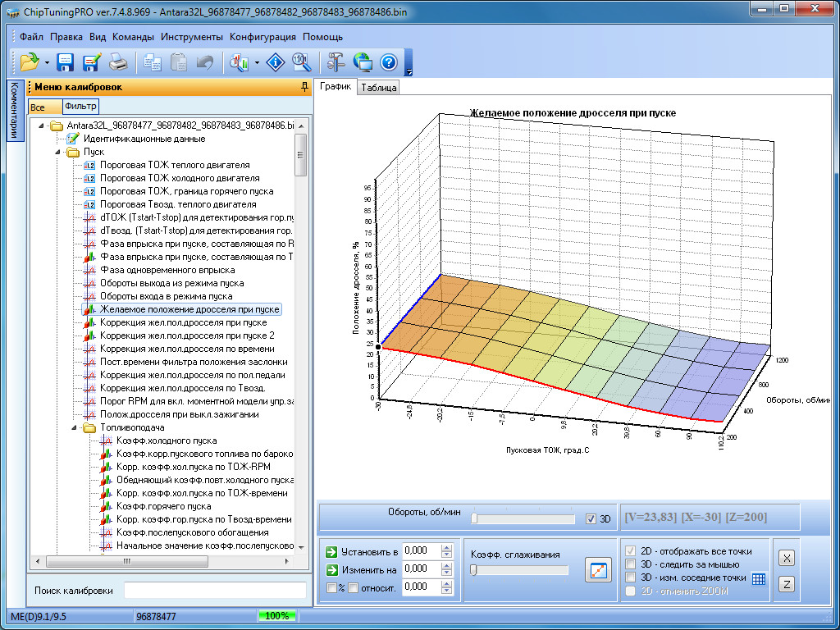Open the dropdown arrow beside the open-file icon

pos(47,62)
